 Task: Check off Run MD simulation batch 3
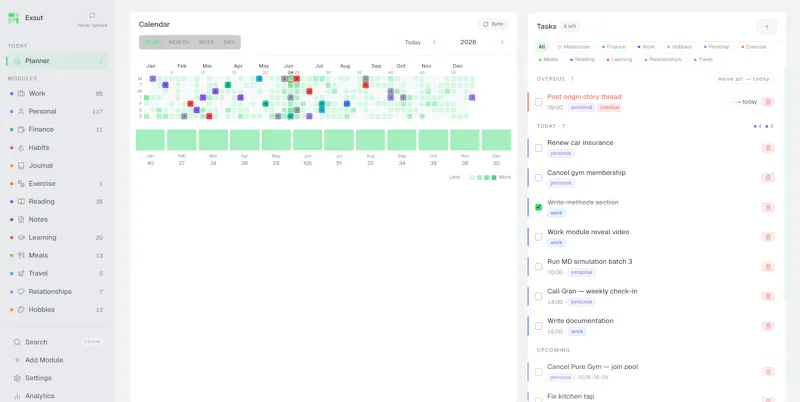tap(538, 266)
